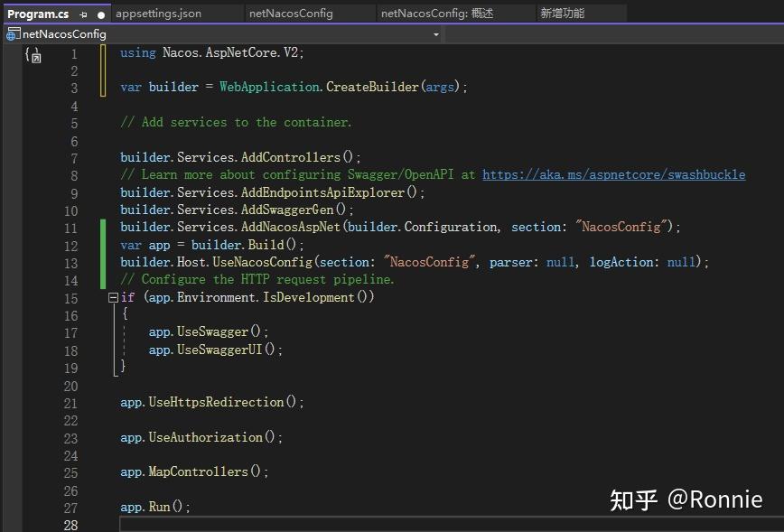Unpin the Program.cs tab
784x532 pixels.
[83, 14]
